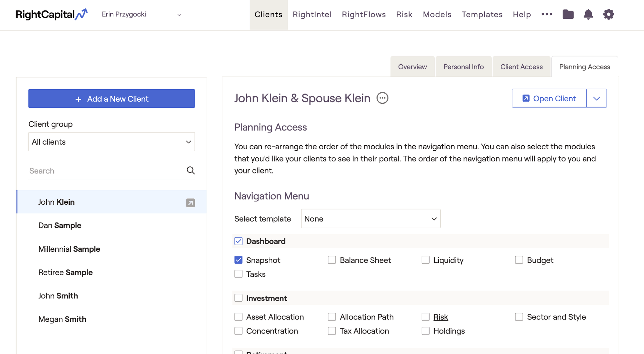Open the three-dot more menu in navigation
The image size is (644, 354).
pyautogui.click(x=547, y=14)
